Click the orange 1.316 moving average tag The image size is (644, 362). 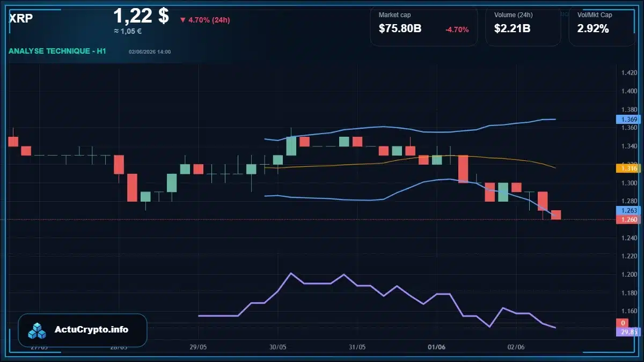pyautogui.click(x=628, y=168)
